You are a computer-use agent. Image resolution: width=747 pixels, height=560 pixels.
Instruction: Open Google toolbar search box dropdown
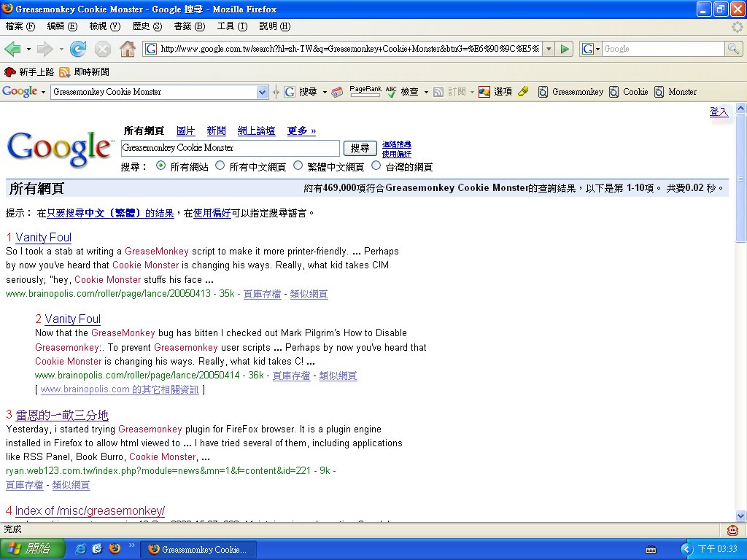(262, 93)
